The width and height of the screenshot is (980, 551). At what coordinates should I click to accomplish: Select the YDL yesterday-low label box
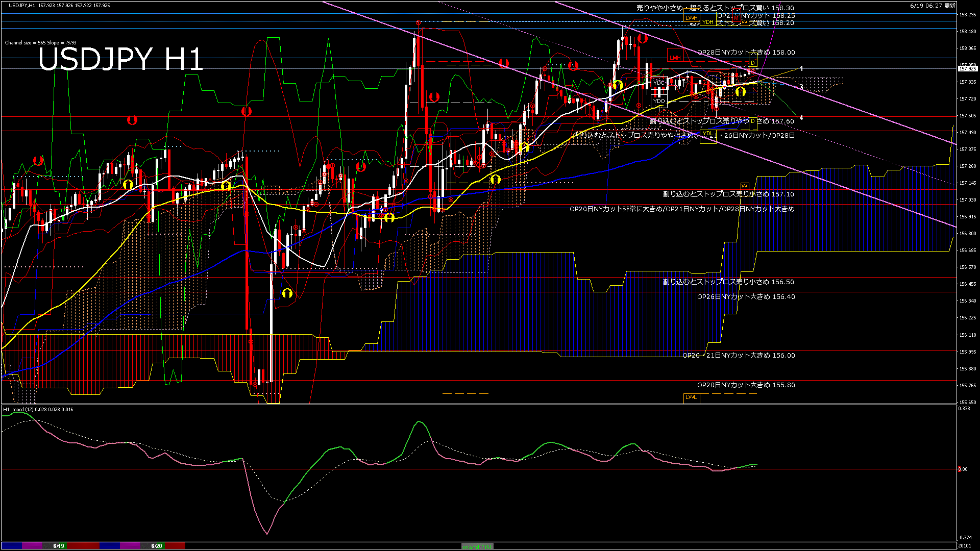(707, 134)
